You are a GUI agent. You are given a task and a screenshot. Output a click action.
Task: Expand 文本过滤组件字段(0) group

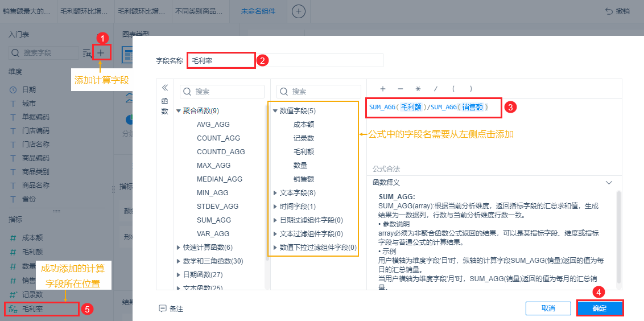(275, 234)
